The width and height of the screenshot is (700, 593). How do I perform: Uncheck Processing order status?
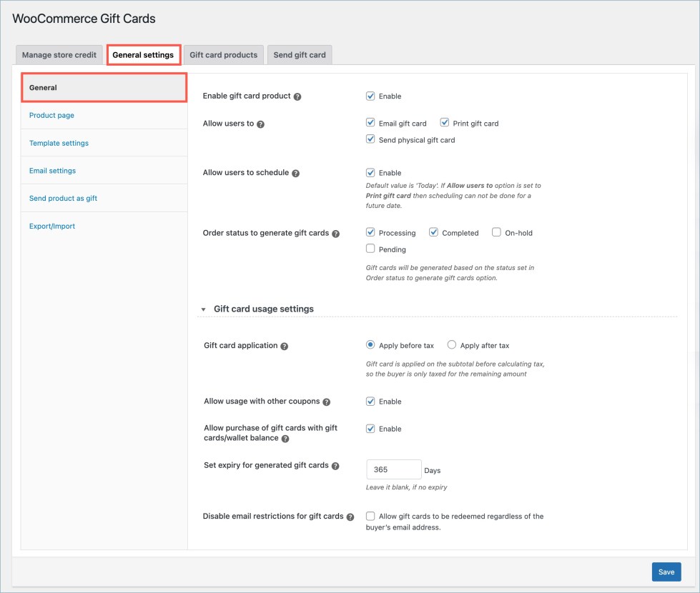(370, 232)
